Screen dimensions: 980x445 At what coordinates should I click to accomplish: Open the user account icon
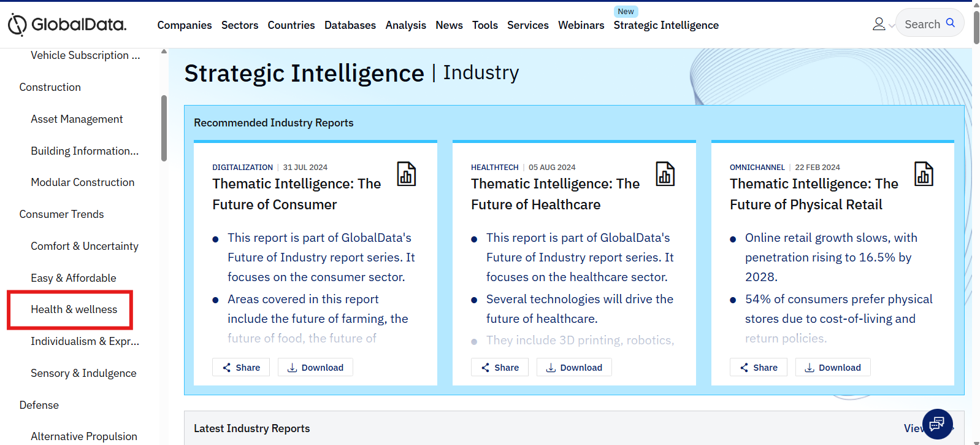coord(878,24)
